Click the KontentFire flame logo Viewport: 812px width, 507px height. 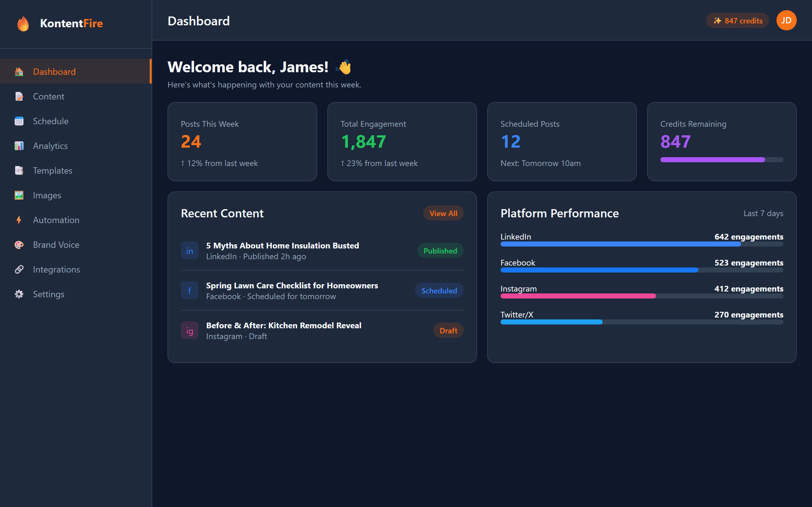point(23,23)
